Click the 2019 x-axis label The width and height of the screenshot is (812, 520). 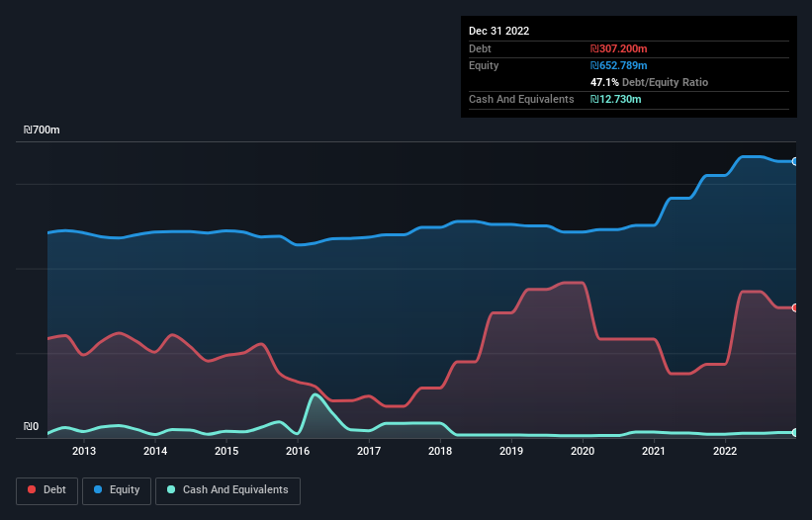pyautogui.click(x=511, y=451)
